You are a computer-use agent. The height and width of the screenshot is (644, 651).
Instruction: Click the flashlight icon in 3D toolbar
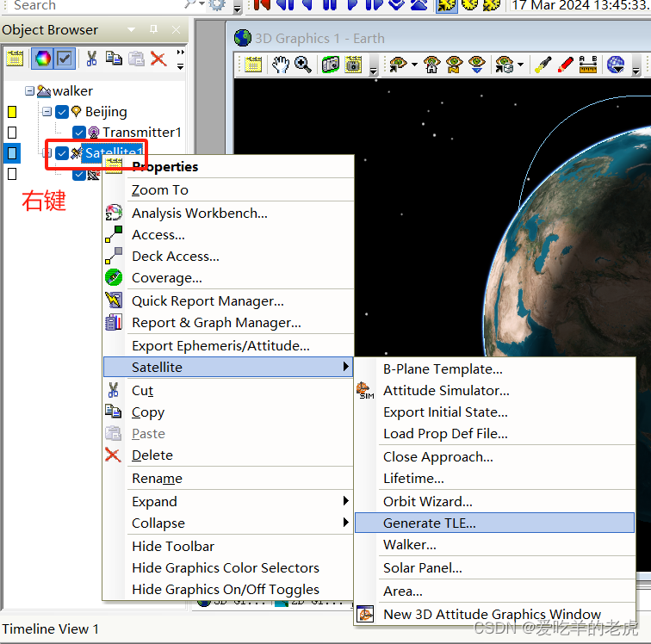coord(542,65)
